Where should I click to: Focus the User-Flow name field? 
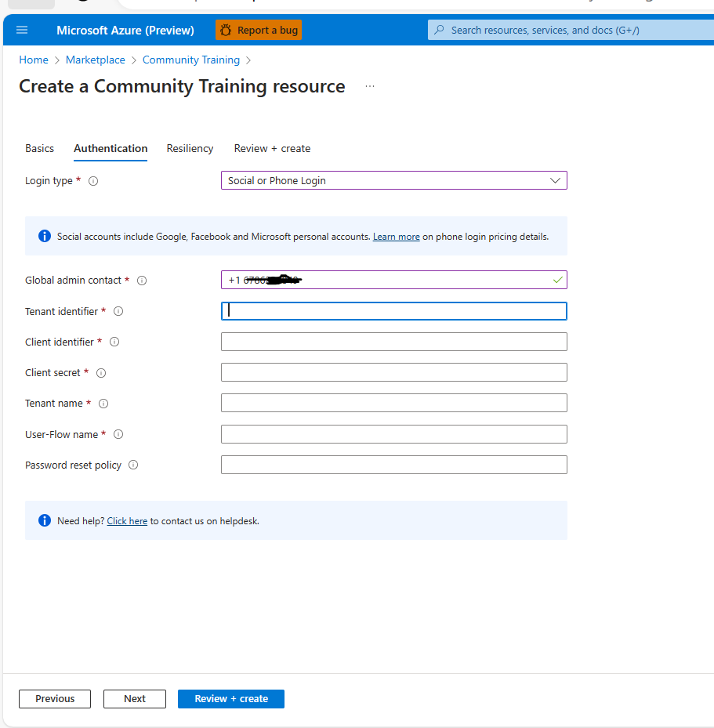point(393,434)
